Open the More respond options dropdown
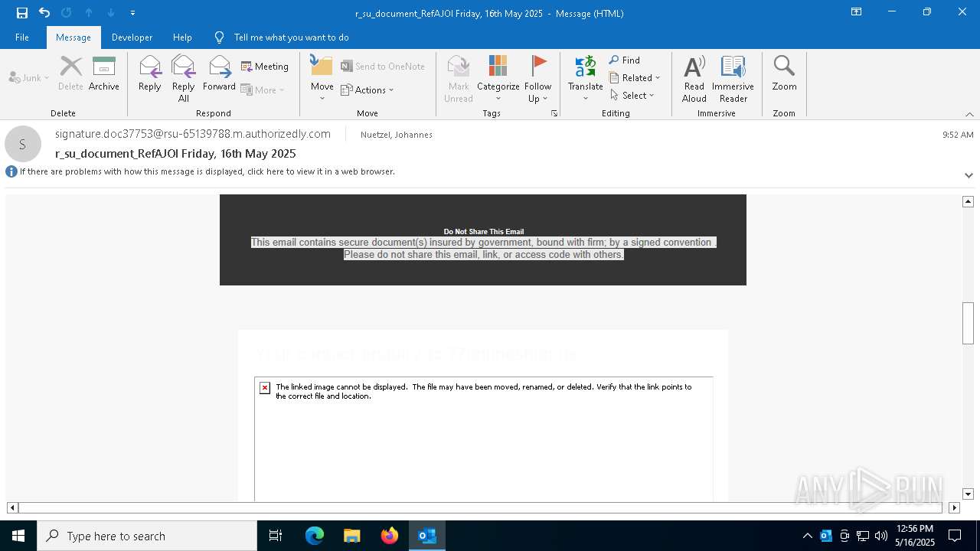The width and height of the screenshot is (980, 551). pyautogui.click(x=263, y=90)
